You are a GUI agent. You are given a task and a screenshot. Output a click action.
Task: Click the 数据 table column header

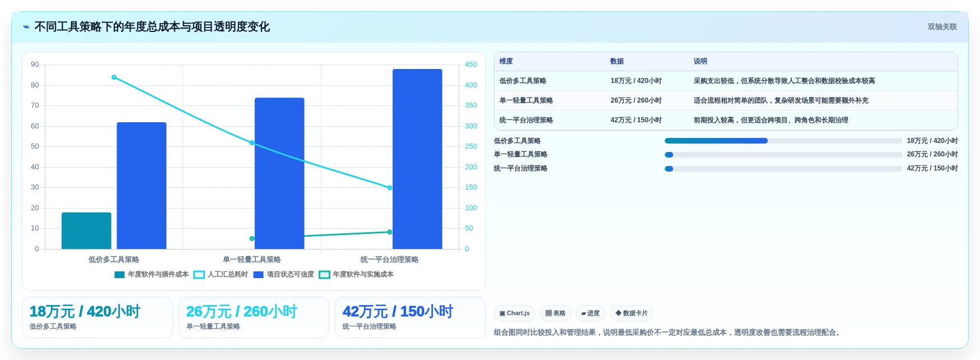pyautogui.click(x=617, y=62)
